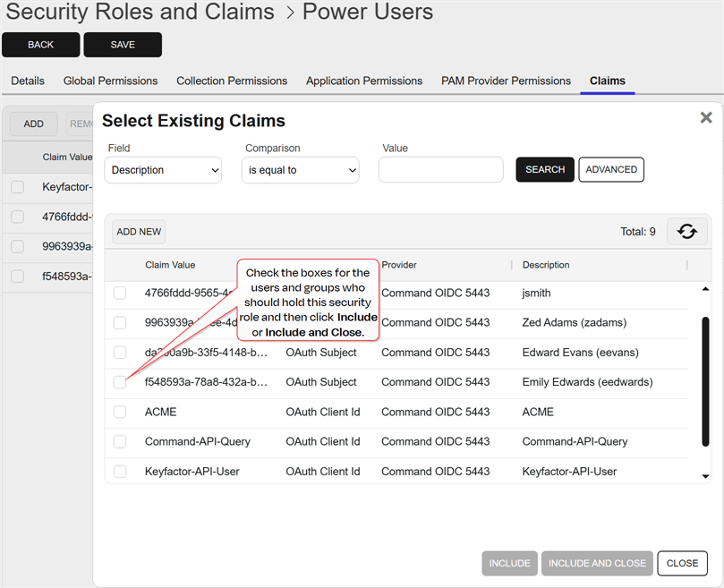Click the SEARCH button
The width and height of the screenshot is (724, 588).
544,169
